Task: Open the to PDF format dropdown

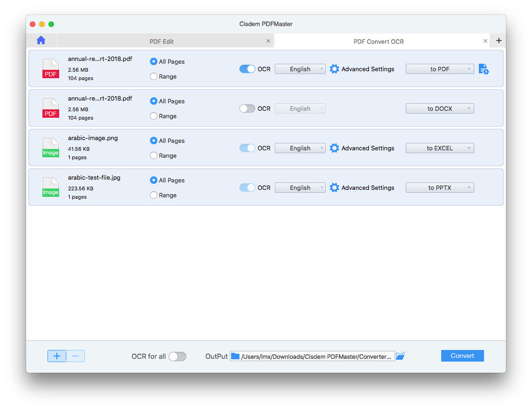Action: pos(440,69)
